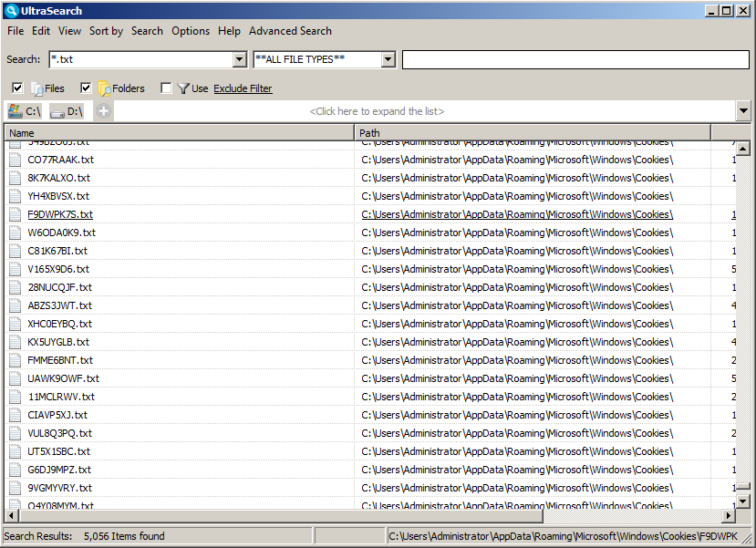Click the UltraSearch magnifier icon in title bar
Viewport: 756px width, 548px height.
12,11
